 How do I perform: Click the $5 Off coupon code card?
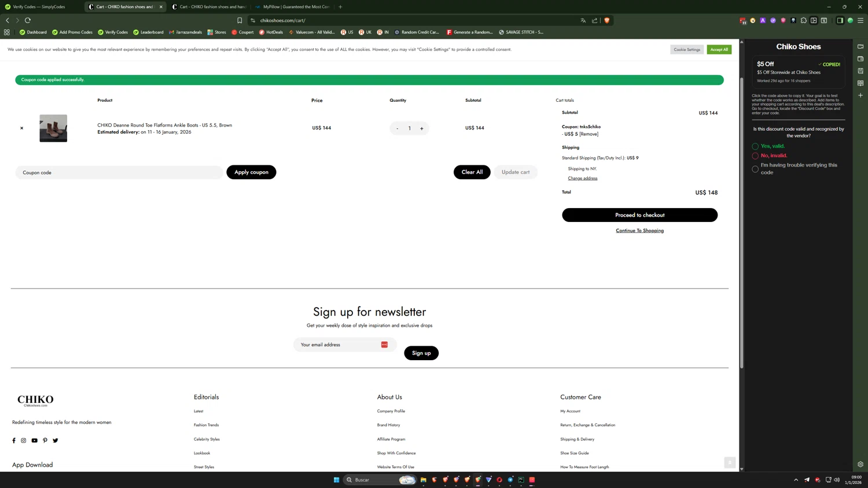tap(798, 72)
